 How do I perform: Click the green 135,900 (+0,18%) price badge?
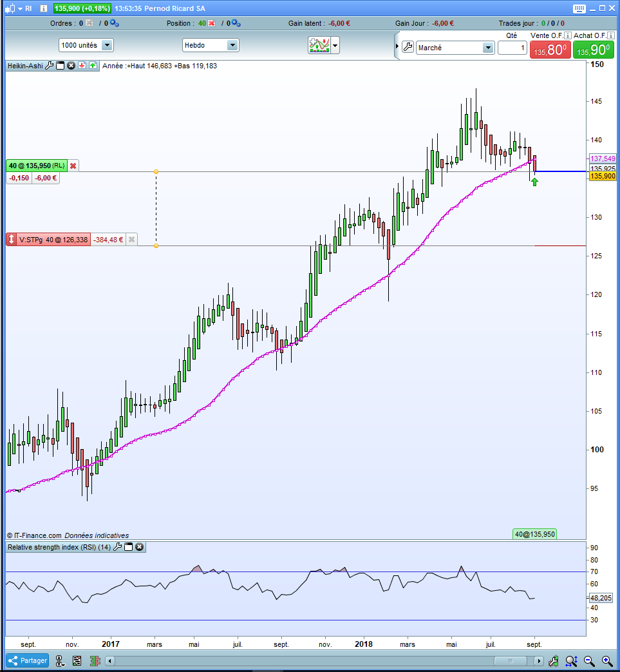[82, 8]
